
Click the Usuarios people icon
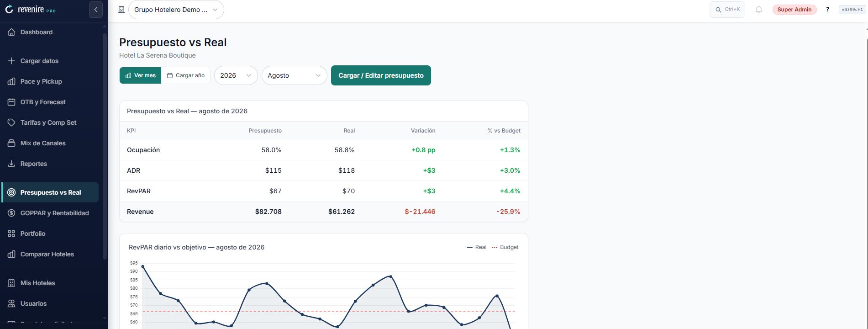tap(11, 303)
